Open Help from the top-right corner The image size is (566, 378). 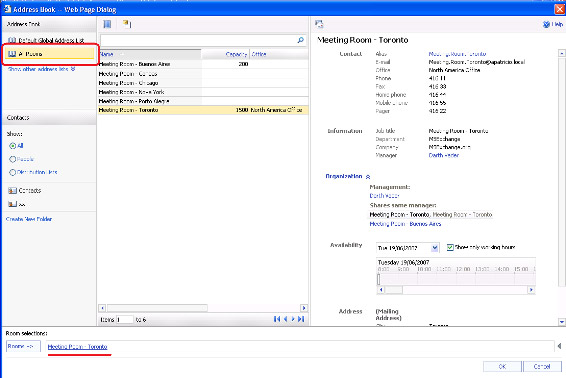552,24
